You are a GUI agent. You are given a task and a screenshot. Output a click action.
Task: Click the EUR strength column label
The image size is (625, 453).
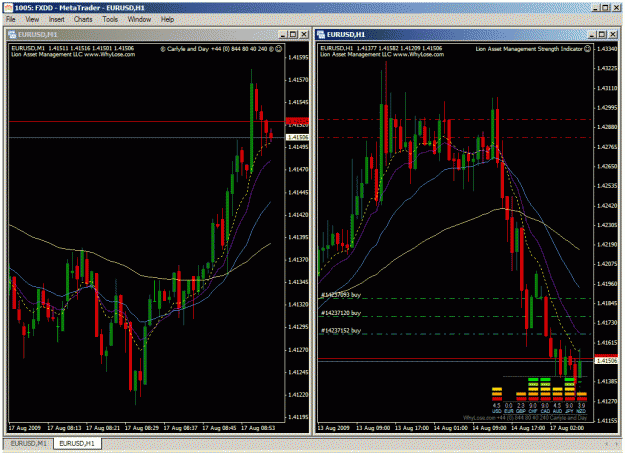(509, 411)
